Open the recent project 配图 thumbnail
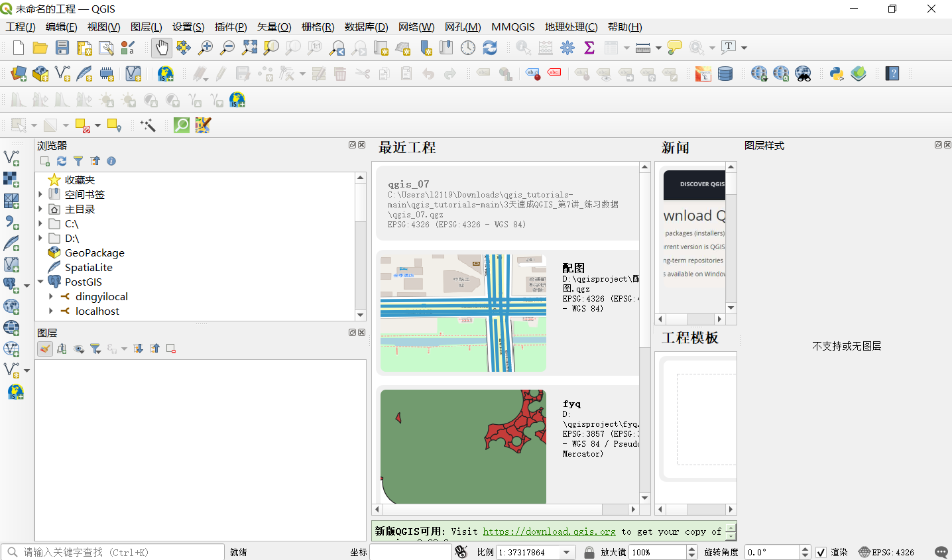This screenshot has width=952, height=560. 462,311
